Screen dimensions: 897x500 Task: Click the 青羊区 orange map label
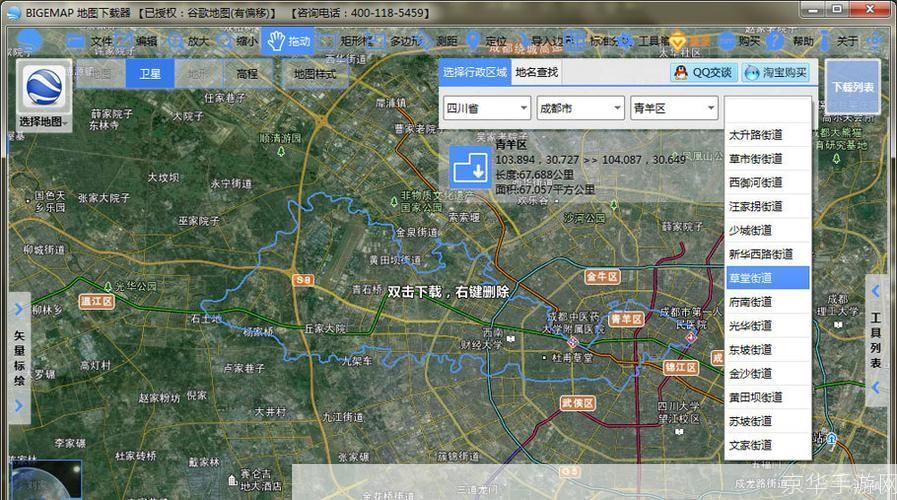coord(626,319)
